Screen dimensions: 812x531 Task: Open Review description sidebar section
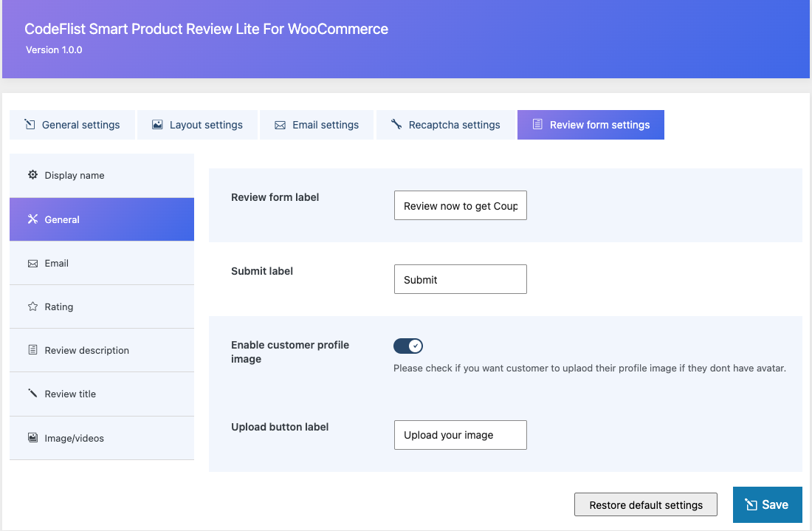pos(102,350)
